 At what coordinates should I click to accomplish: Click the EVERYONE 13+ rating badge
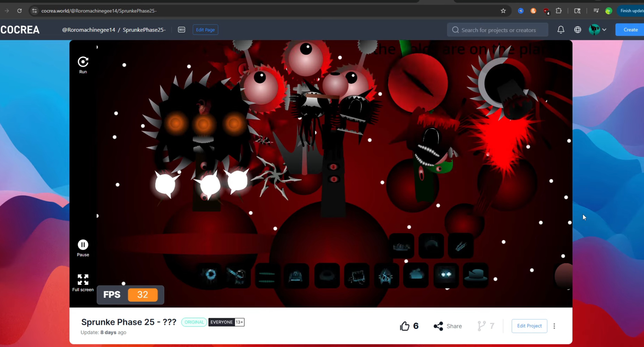click(x=226, y=322)
